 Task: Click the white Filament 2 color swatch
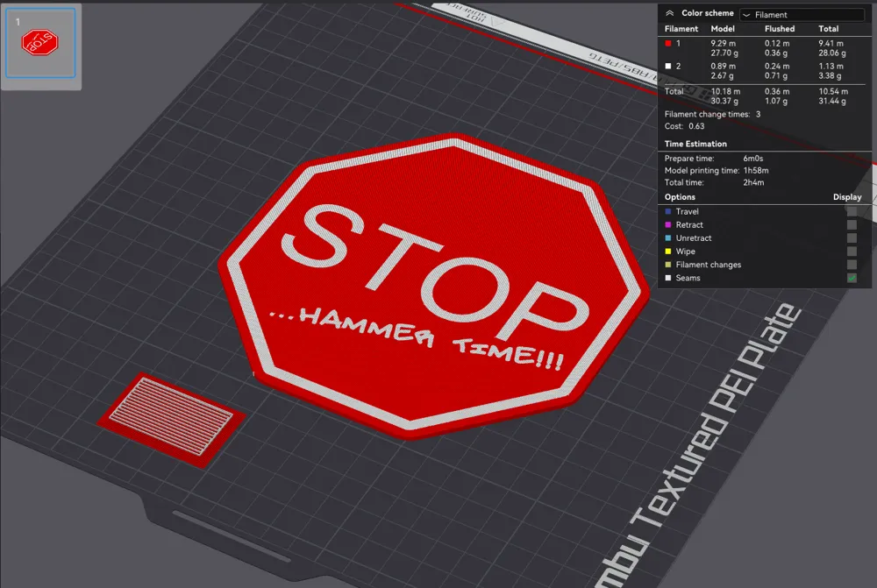pos(667,66)
